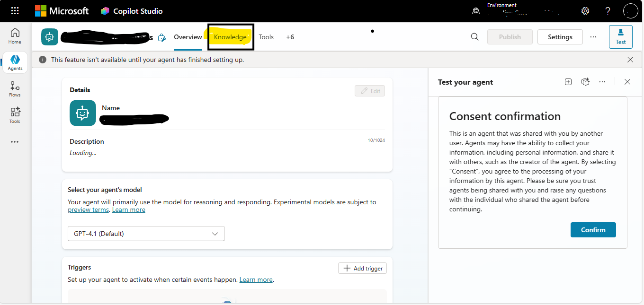
Task: Open the preview terms link
Action: coord(89,210)
